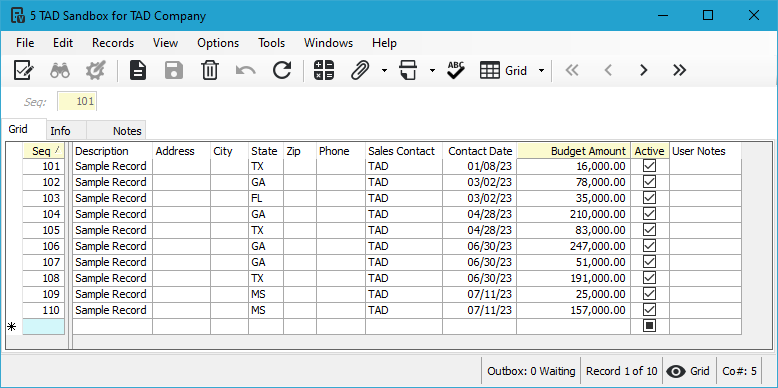Create a new record document icon

138,70
